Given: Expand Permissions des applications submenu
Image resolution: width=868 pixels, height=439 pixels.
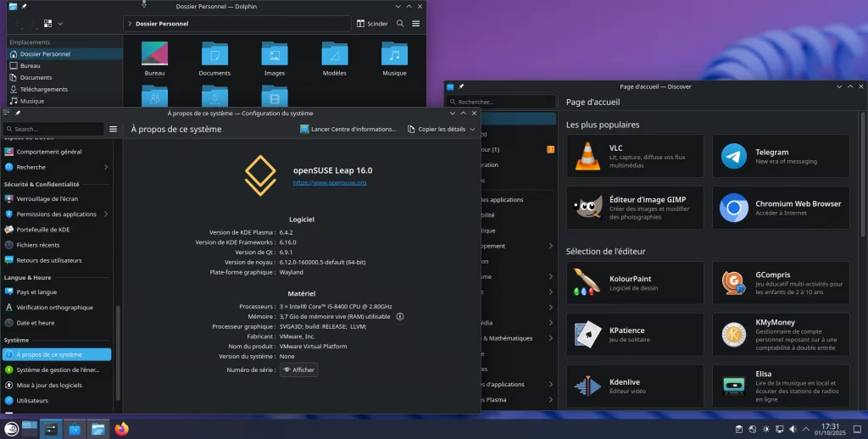Looking at the screenshot, I should (x=106, y=214).
